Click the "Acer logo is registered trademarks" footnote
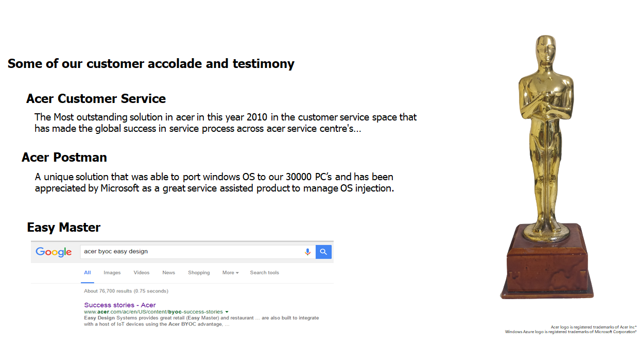639x364 pixels. tap(594, 327)
